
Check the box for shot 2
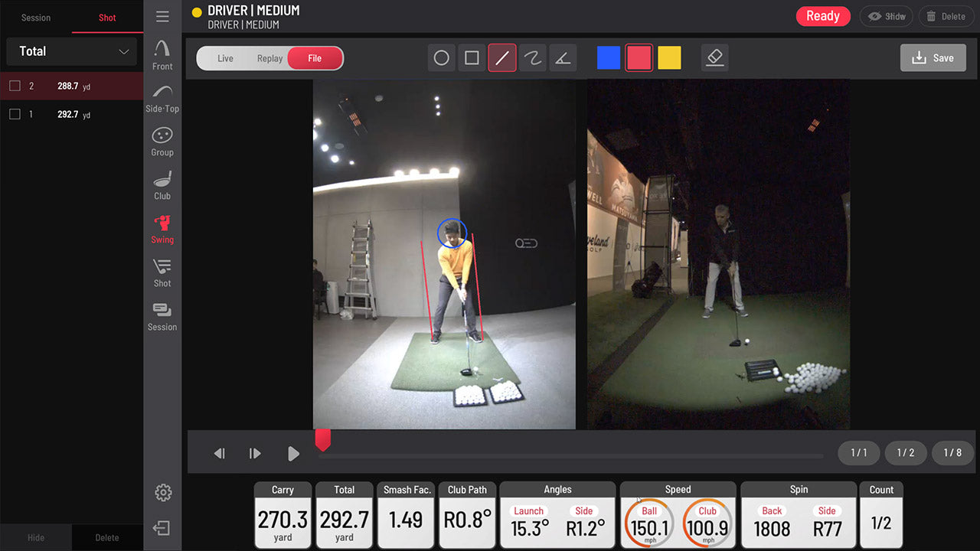[x=15, y=86]
